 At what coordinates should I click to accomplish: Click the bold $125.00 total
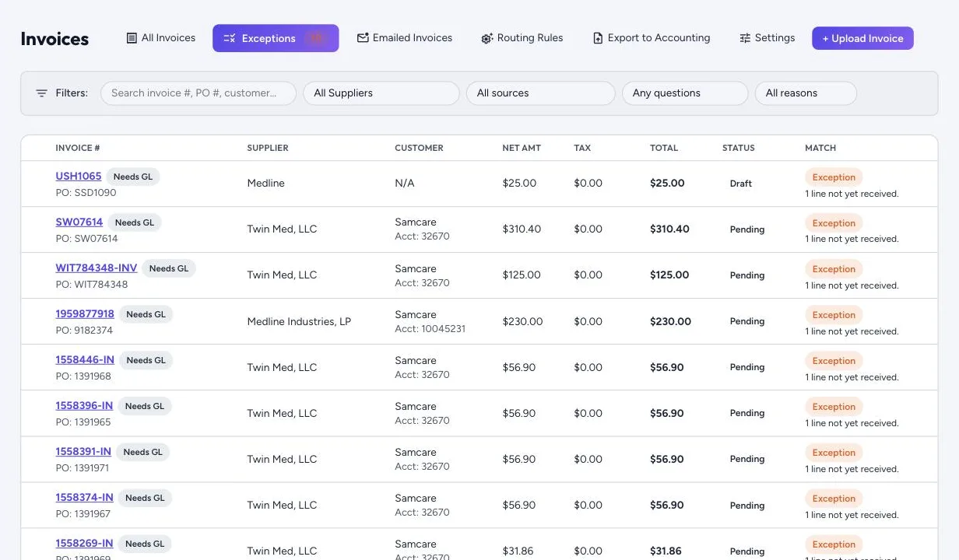tap(669, 275)
